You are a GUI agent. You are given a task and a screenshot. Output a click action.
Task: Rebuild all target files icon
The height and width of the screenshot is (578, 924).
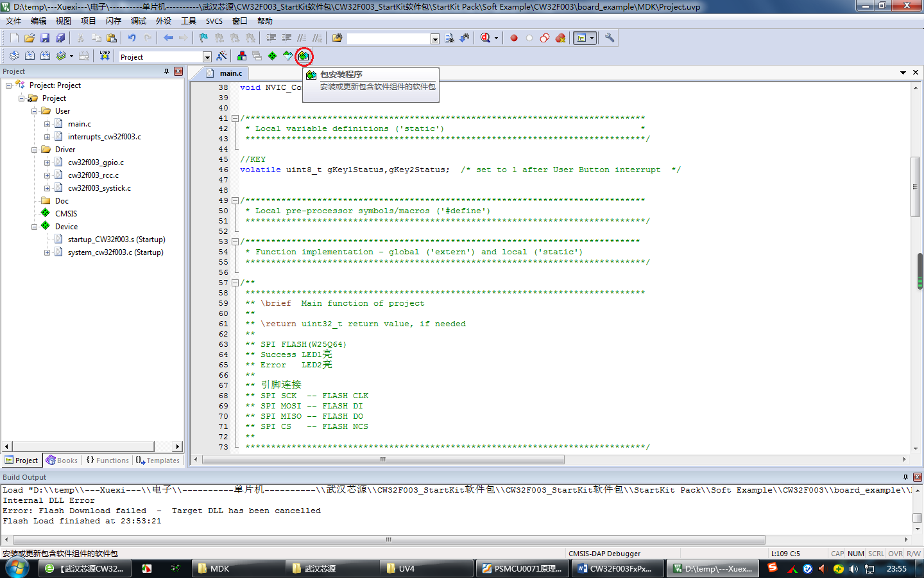coord(45,56)
